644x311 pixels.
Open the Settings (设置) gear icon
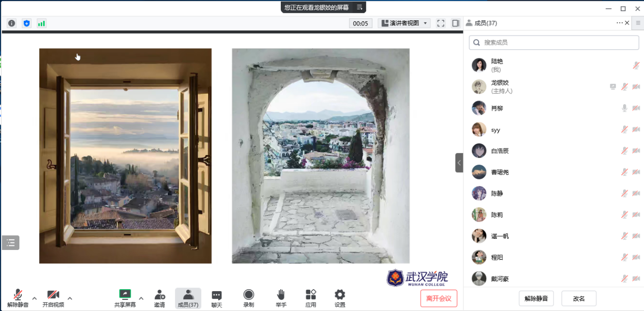[x=340, y=298]
